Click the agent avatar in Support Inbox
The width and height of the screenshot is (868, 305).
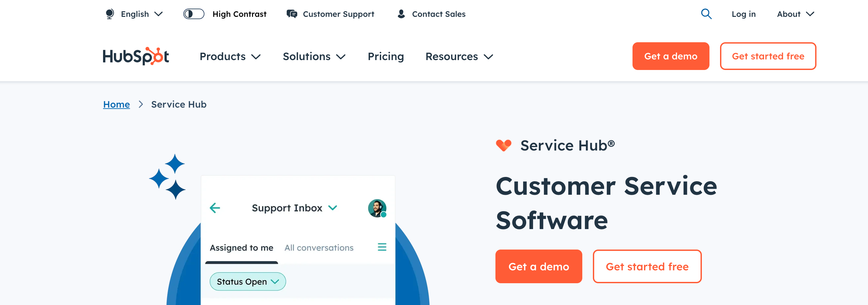coord(377,208)
